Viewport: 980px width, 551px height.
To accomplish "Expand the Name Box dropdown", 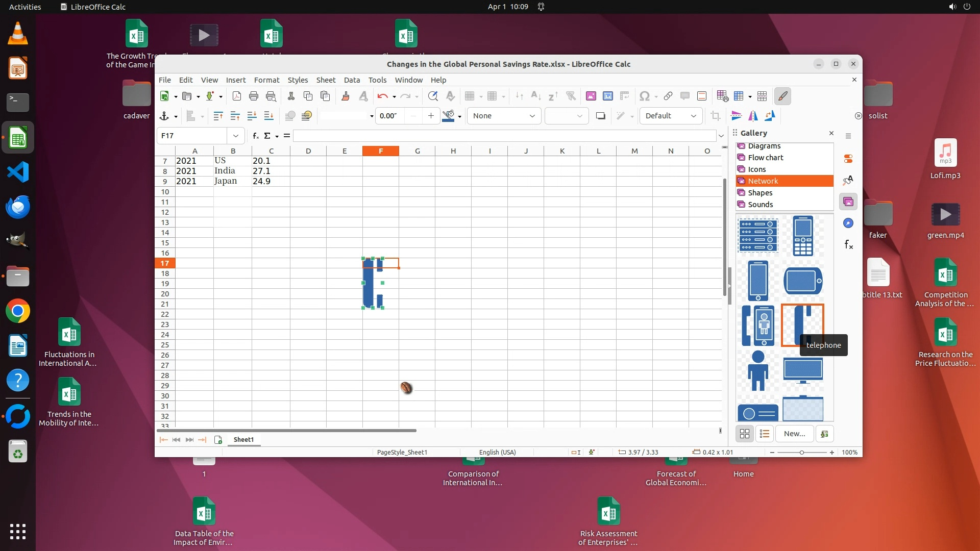I will pos(235,136).
